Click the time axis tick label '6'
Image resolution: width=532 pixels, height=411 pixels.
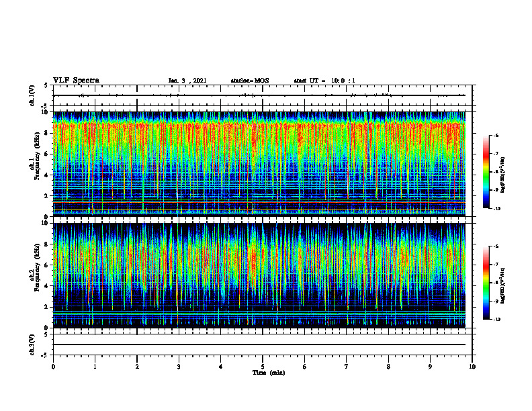click(x=305, y=367)
